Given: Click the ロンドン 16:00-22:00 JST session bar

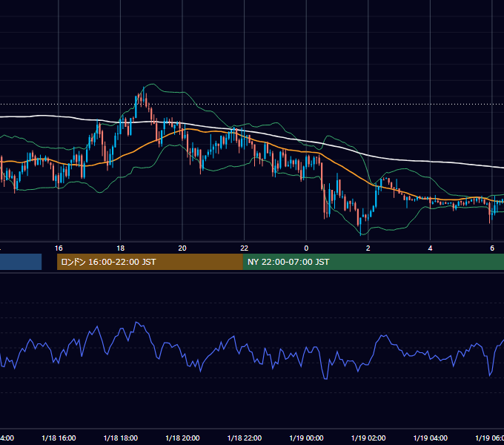Looking at the screenshot, I should click(x=150, y=262).
